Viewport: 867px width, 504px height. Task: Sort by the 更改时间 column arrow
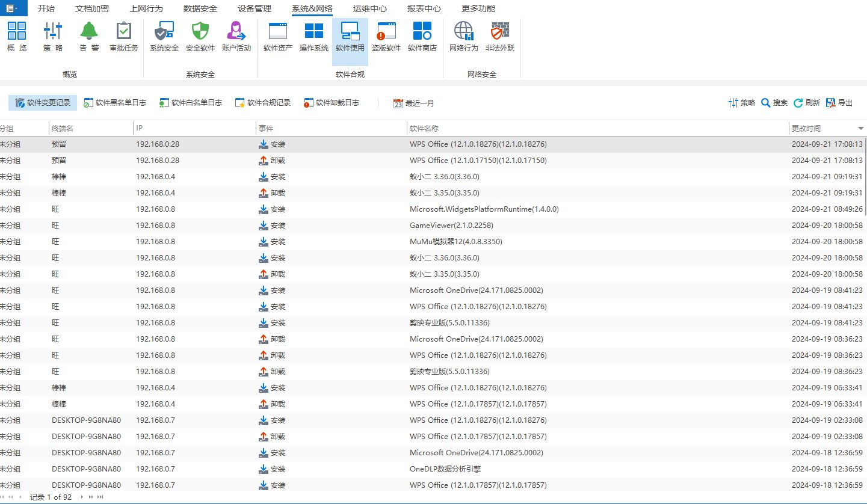(x=861, y=129)
